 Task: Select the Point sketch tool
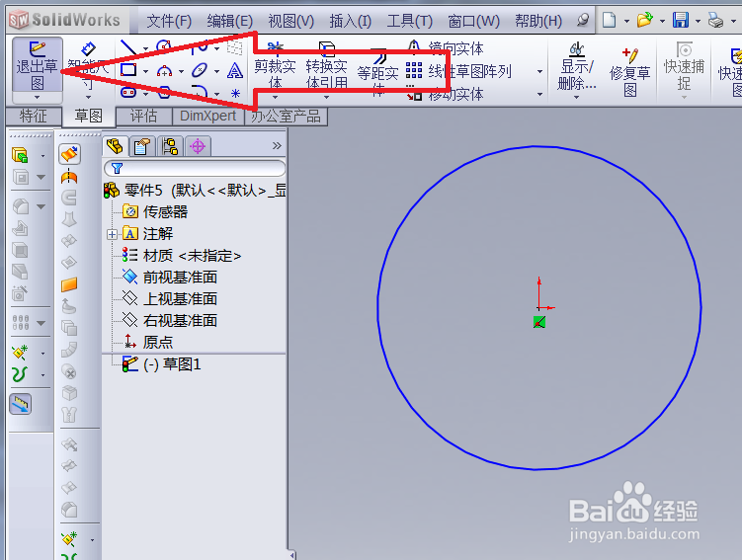coord(235,93)
